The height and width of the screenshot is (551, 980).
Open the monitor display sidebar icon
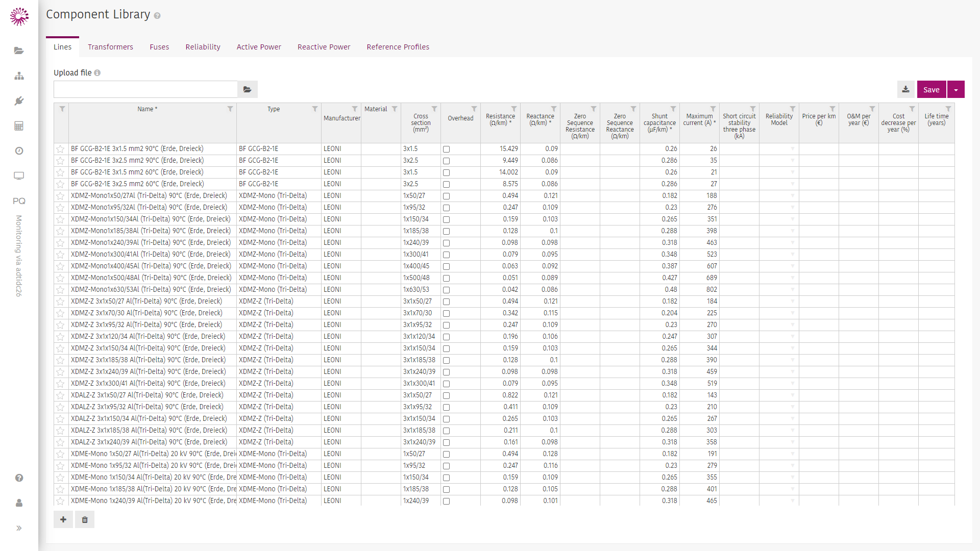click(19, 176)
